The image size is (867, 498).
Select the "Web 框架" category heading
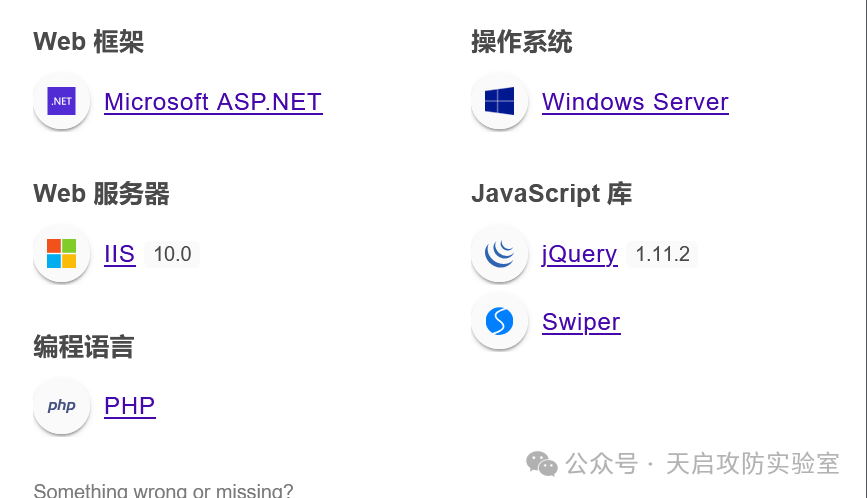click(88, 42)
